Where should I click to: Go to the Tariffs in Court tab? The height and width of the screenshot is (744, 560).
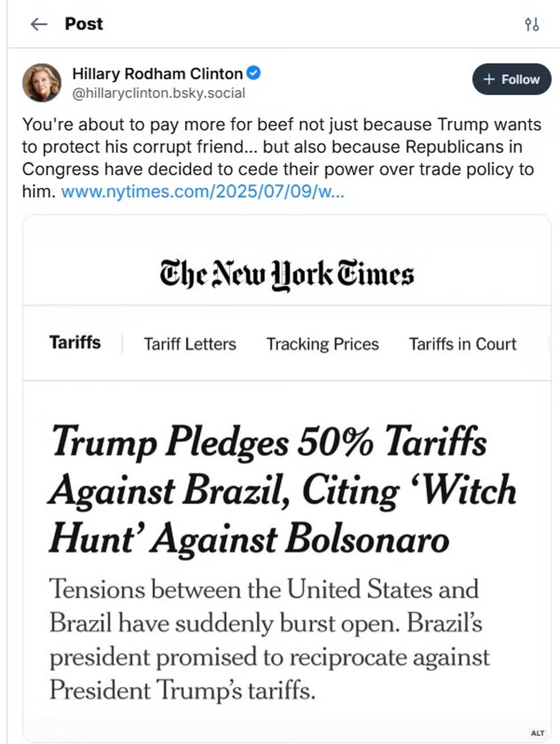[463, 344]
